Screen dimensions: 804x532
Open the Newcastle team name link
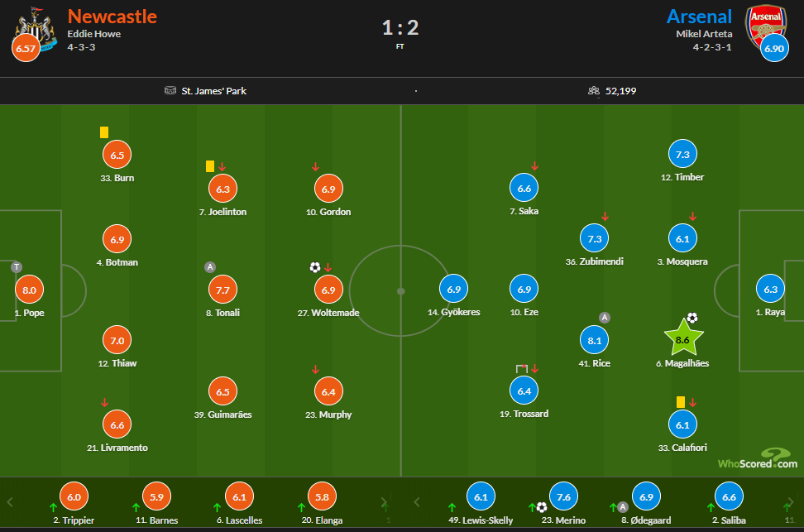[112, 16]
